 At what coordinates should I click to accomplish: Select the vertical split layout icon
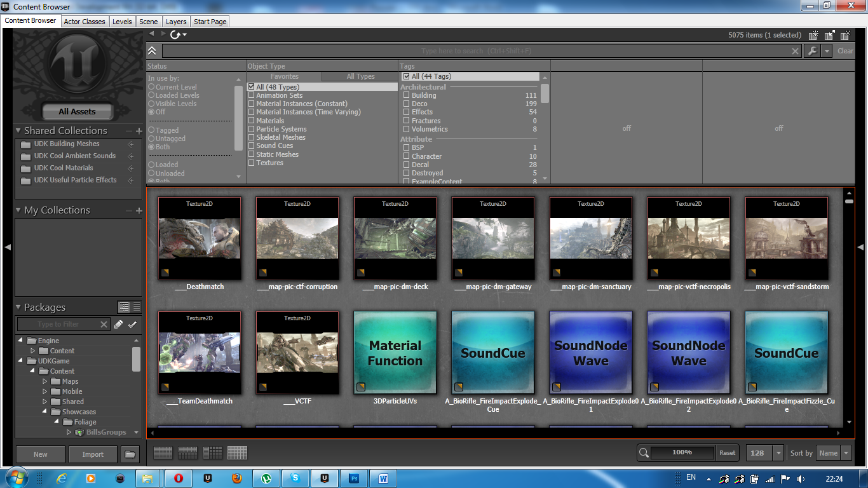click(x=212, y=453)
